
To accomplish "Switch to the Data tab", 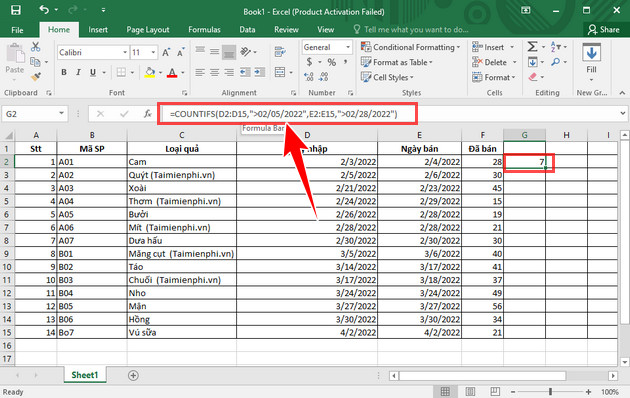I will (247, 30).
